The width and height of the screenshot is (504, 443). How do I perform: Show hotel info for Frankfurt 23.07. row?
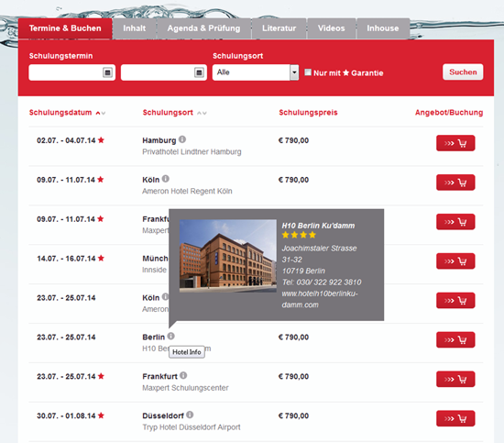[183, 375]
